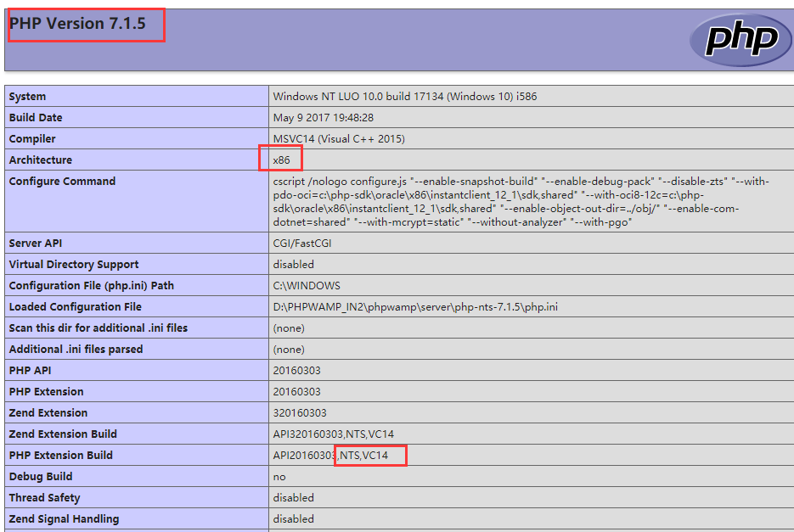Select the CGI/FastCGI value
Image resolution: width=794 pixels, height=532 pixels.
point(301,243)
